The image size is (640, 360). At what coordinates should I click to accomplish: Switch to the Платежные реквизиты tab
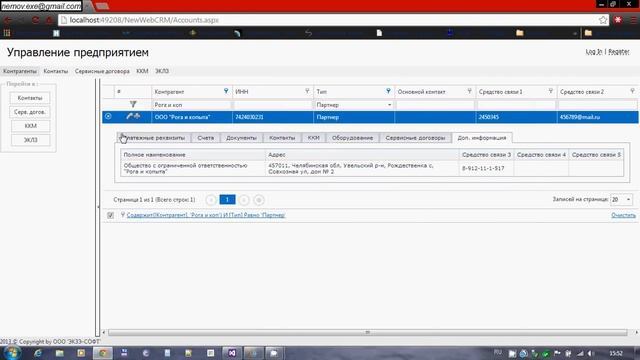click(x=153, y=138)
